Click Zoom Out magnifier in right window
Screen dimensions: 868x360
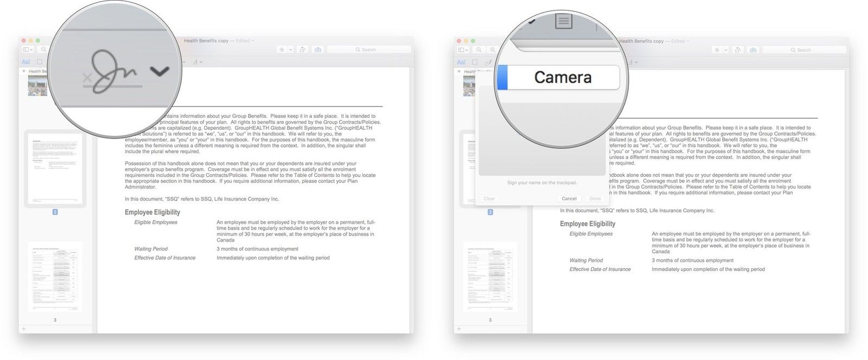pos(479,50)
